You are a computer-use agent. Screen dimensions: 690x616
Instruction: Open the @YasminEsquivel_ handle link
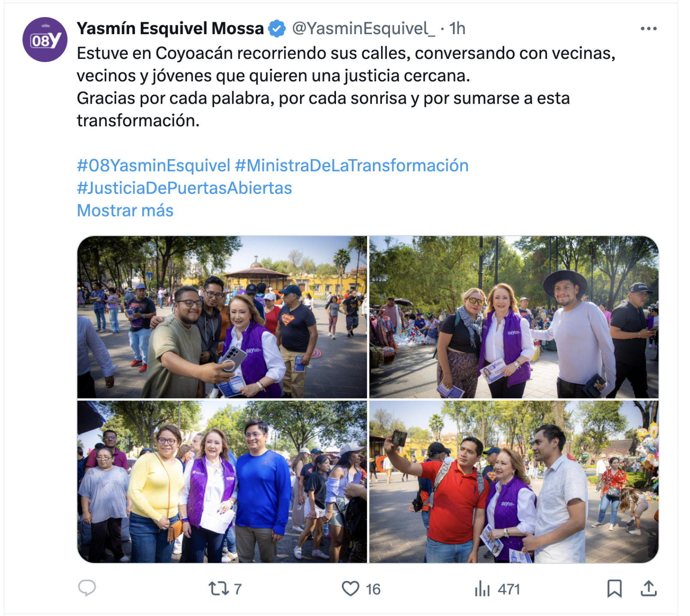pos(363,29)
